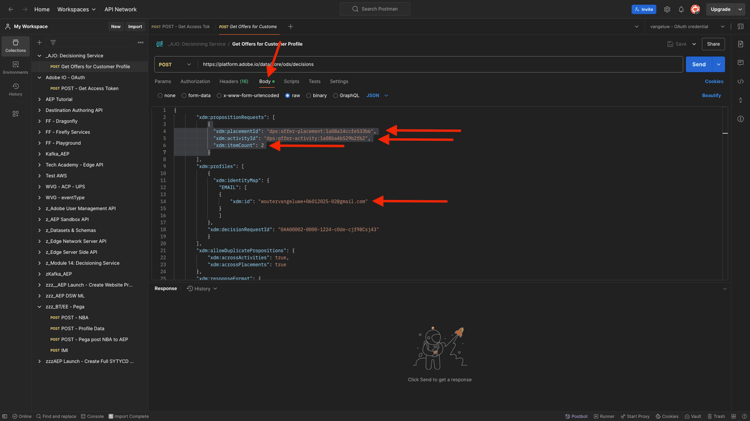This screenshot has height=421, width=750.
Task: Open the configure sidebar apps icon below History
Action: [x=15, y=114]
